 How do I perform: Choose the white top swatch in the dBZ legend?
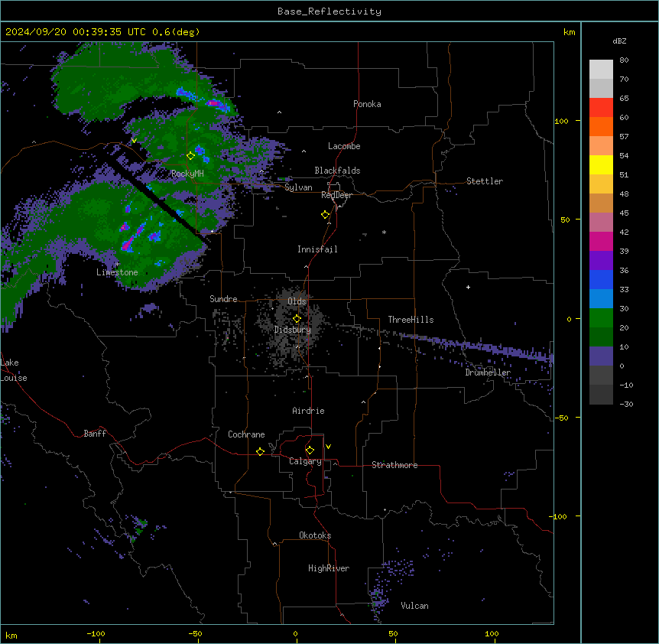[601, 70]
